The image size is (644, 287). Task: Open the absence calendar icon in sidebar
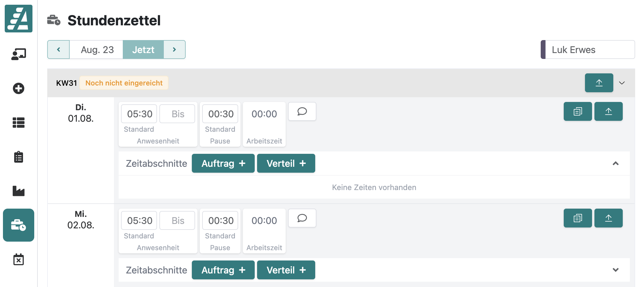(x=19, y=259)
